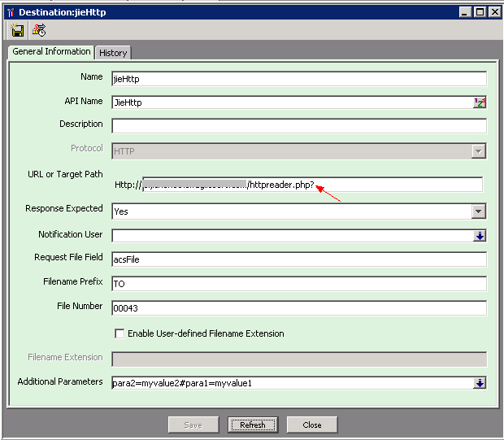
Task: Enable User-defined Filename Extension checkbox
Action: [x=119, y=333]
